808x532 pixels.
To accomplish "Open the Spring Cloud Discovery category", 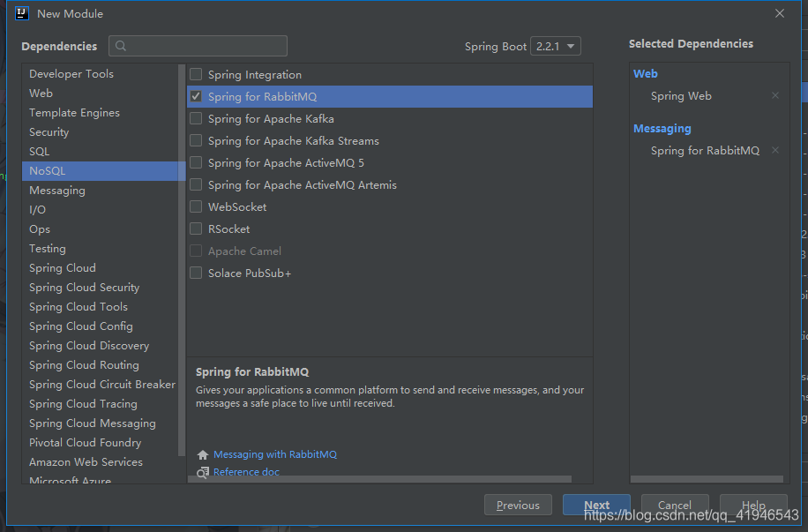I will click(100, 345).
